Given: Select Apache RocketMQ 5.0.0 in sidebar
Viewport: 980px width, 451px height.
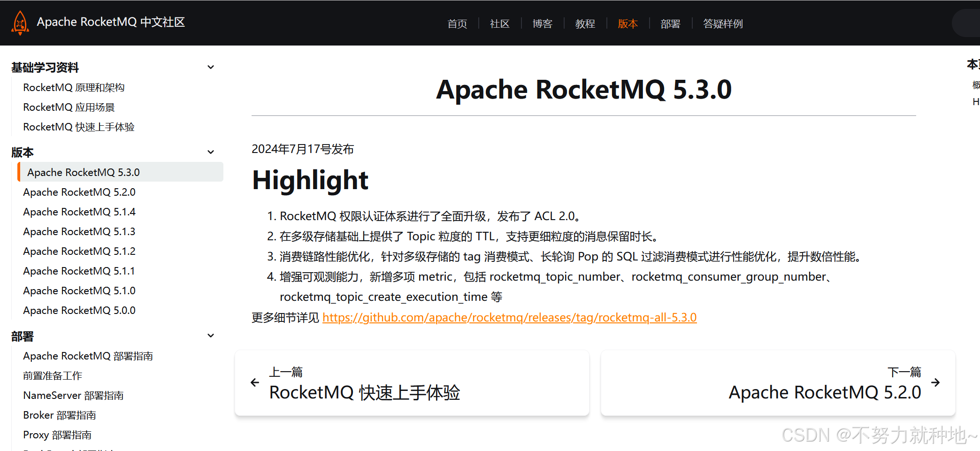Looking at the screenshot, I should click(x=79, y=311).
